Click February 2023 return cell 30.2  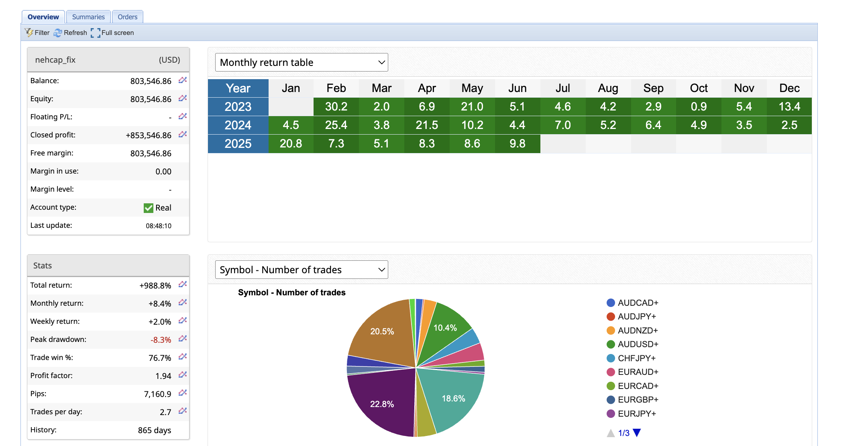[x=336, y=107]
